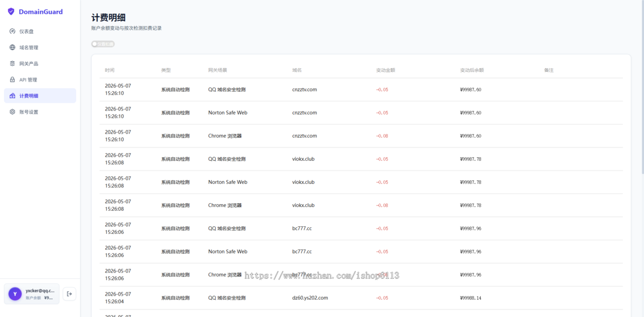Click viokx.club in the Chrome 浏览器 row
This screenshot has width=644, height=317.
tap(303, 205)
